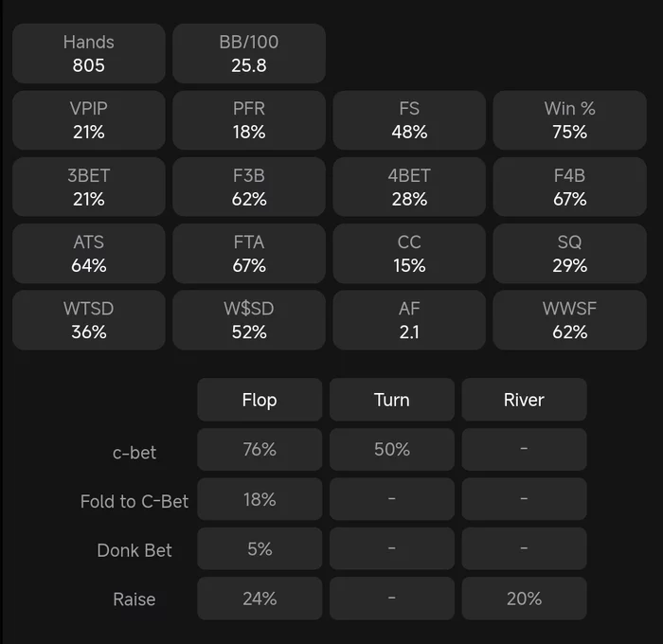Select the Win % stat tile
Viewport: 663px width, 644px height.
[569, 120]
